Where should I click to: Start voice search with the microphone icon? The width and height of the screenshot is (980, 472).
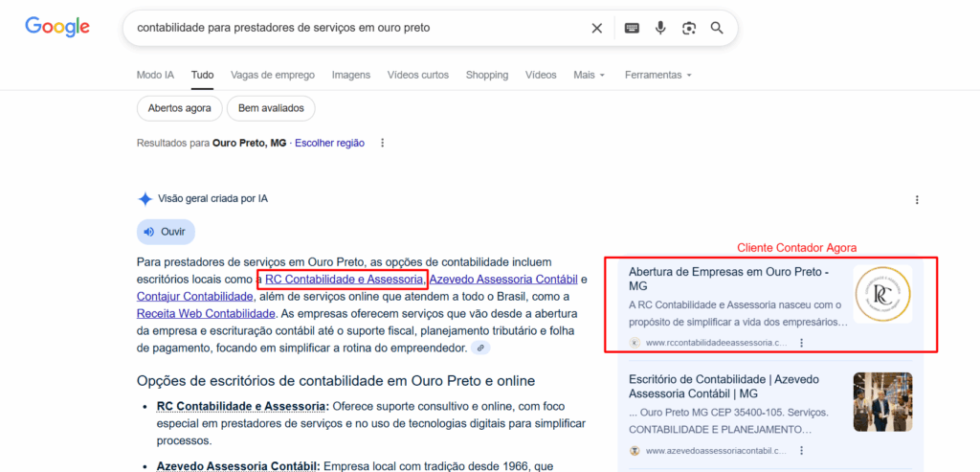coord(660,29)
